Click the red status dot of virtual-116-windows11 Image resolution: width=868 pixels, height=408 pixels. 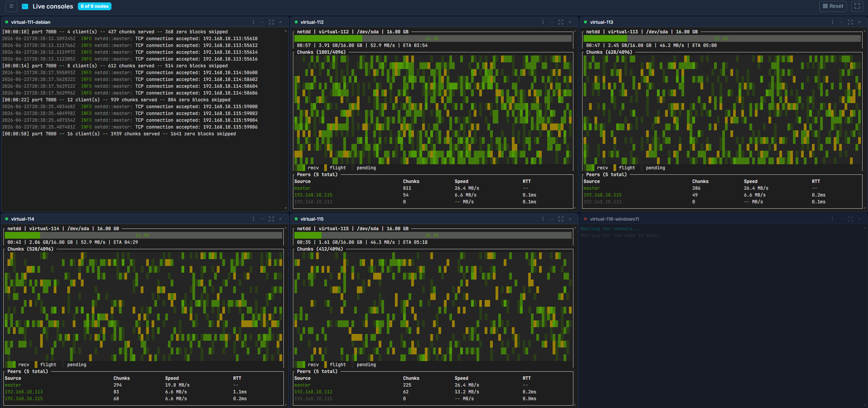pyautogui.click(x=585, y=219)
